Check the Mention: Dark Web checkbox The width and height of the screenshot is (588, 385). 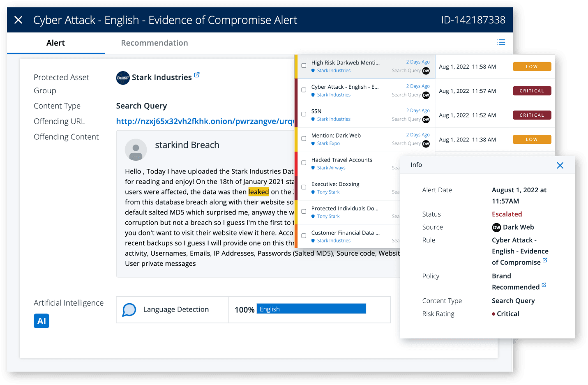(x=304, y=138)
